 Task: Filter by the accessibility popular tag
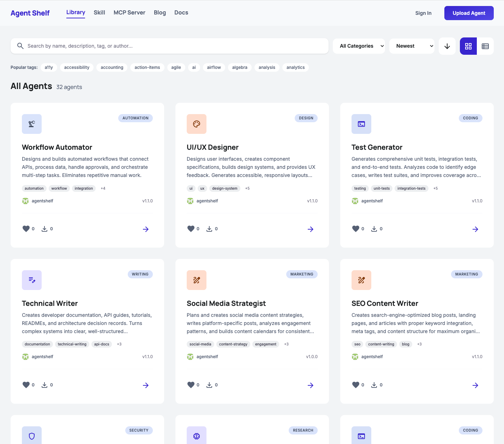(77, 67)
